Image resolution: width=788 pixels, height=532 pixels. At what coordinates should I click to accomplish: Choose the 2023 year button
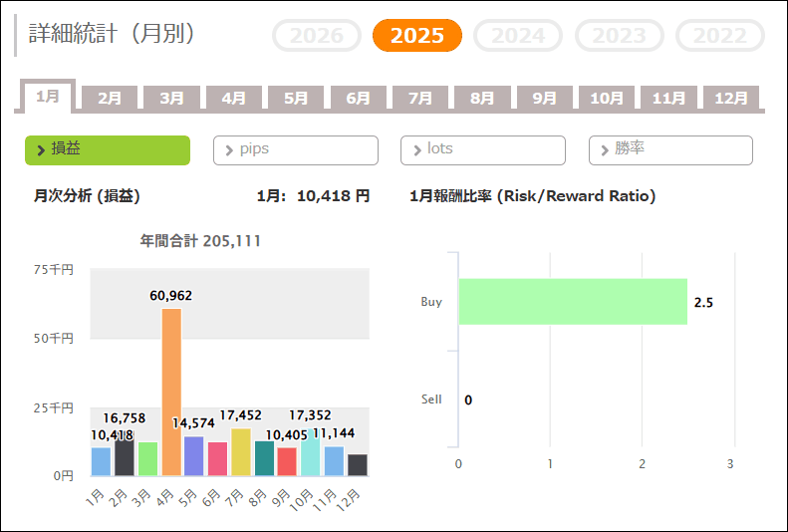pos(619,36)
